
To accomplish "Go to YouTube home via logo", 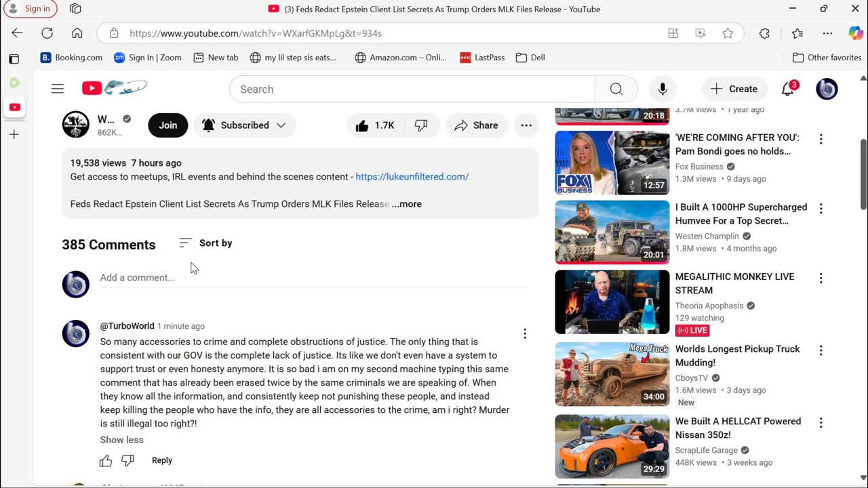I will click(114, 88).
